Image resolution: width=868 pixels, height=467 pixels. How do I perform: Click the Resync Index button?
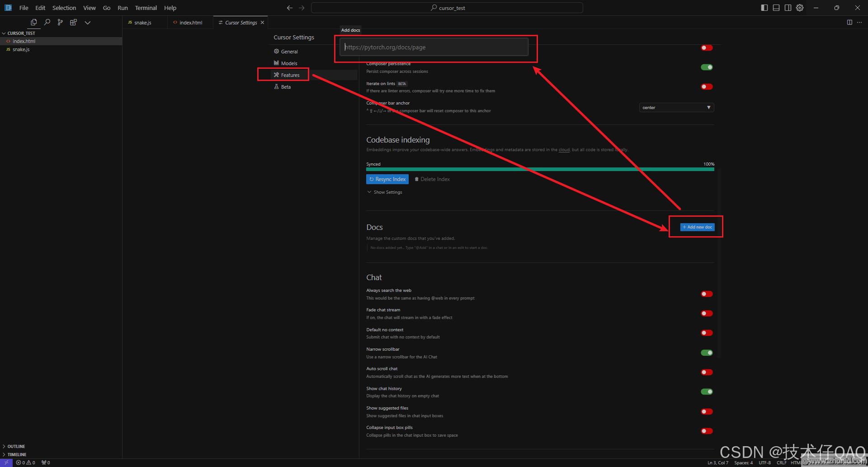(387, 179)
